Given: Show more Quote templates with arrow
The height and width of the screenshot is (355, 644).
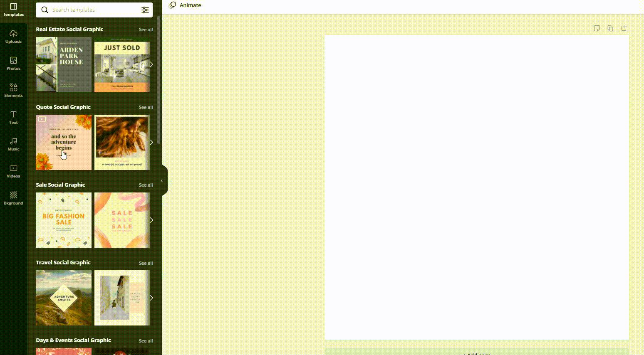Looking at the screenshot, I should (151, 142).
